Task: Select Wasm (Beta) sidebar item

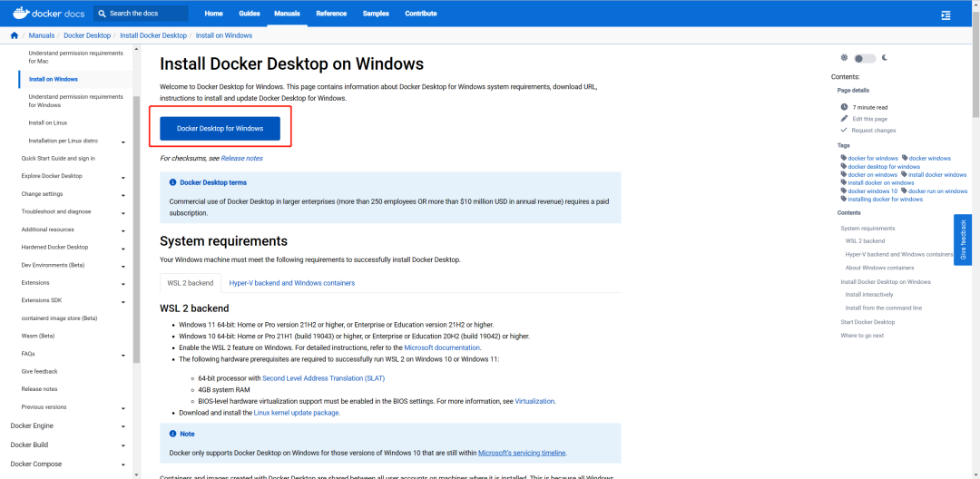Action: [x=38, y=336]
